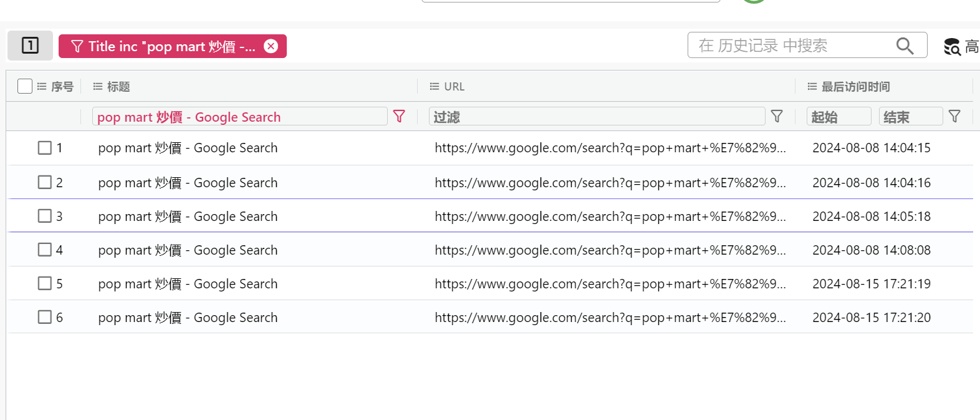Check the checkbox for row 4
Image resolution: width=980 pixels, height=420 pixels.
pos(45,250)
